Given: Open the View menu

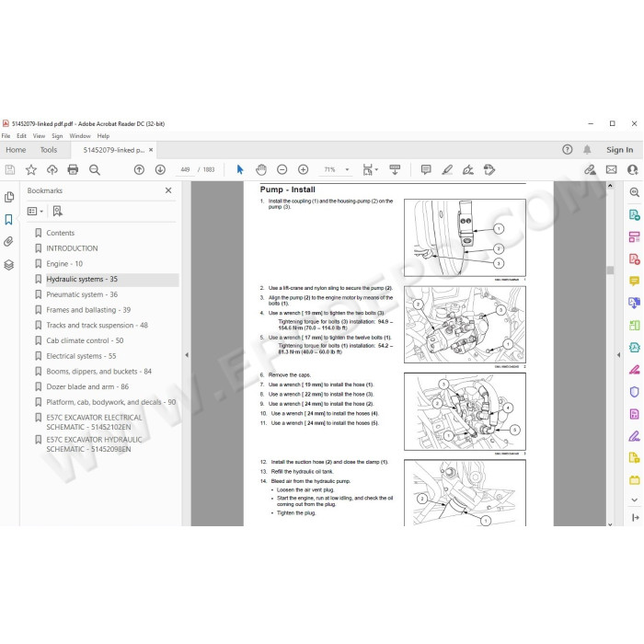Looking at the screenshot, I should (x=39, y=136).
